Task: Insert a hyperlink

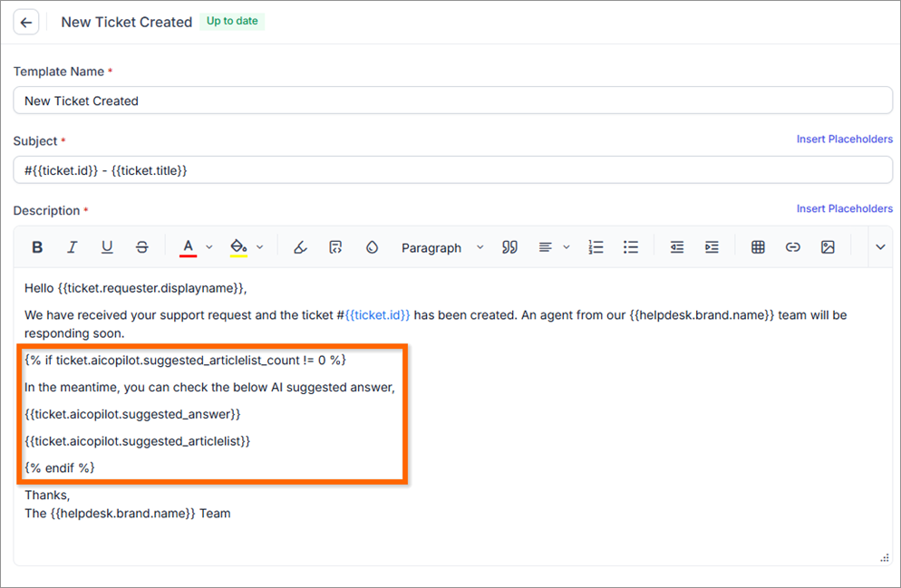Action: pos(793,247)
